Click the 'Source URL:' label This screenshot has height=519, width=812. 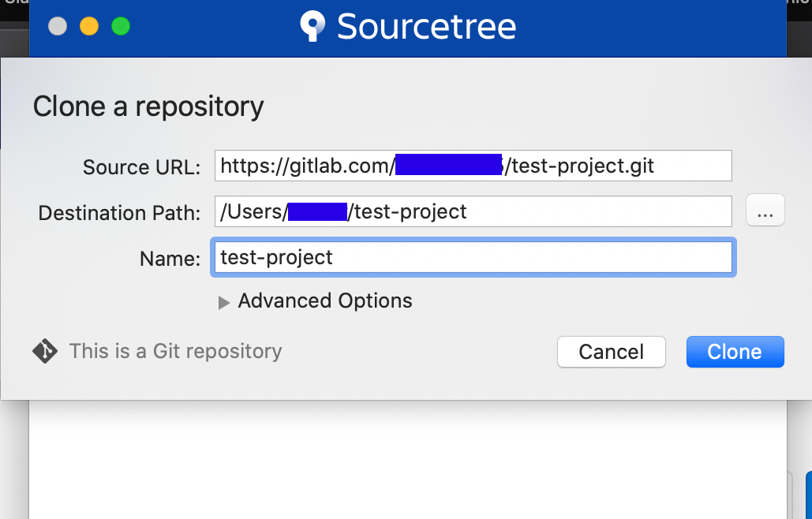click(141, 167)
